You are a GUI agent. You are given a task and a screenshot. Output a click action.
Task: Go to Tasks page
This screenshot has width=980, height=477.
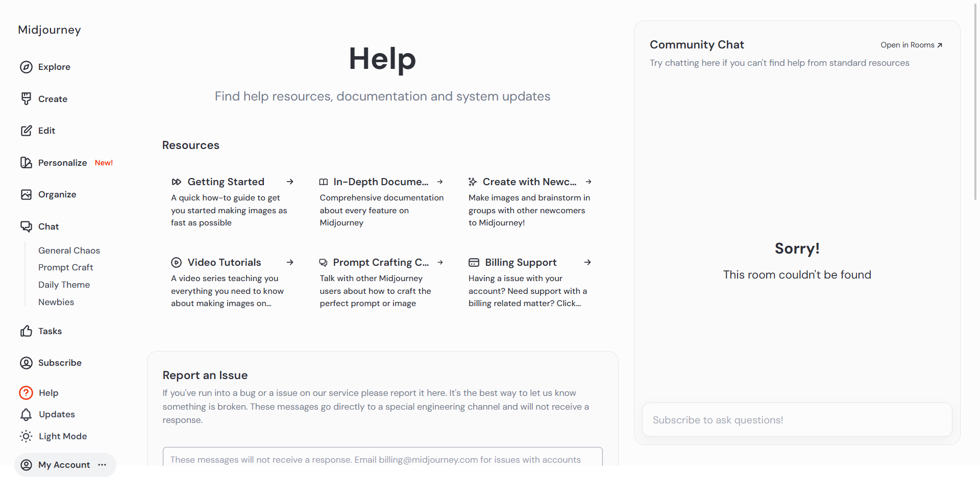pos(50,331)
